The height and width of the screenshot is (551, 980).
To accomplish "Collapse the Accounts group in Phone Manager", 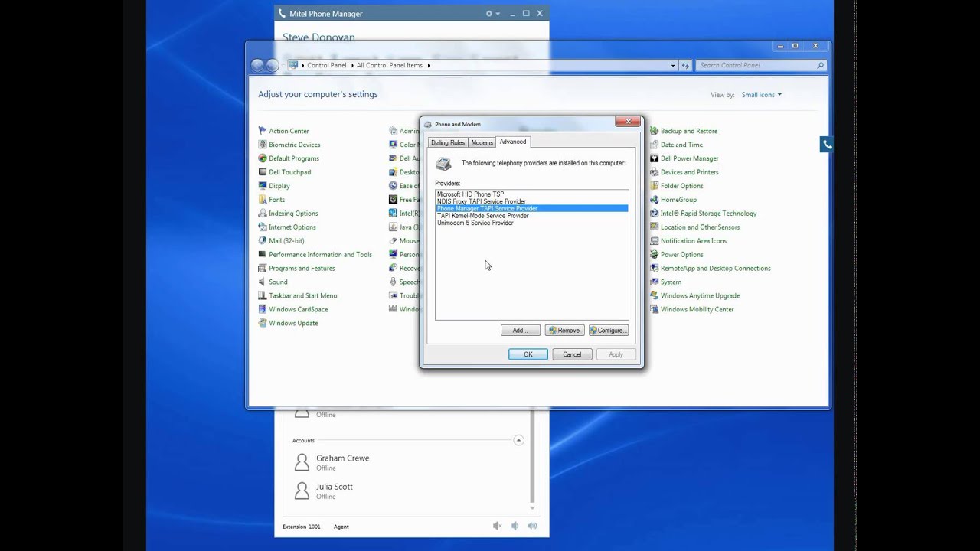I will tap(518, 440).
